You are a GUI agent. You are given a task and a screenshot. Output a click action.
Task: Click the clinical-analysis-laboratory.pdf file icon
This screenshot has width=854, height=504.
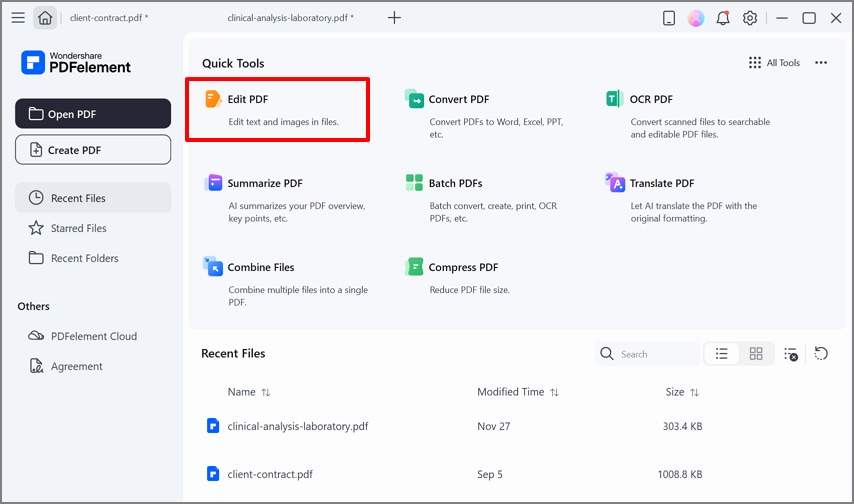[213, 426]
